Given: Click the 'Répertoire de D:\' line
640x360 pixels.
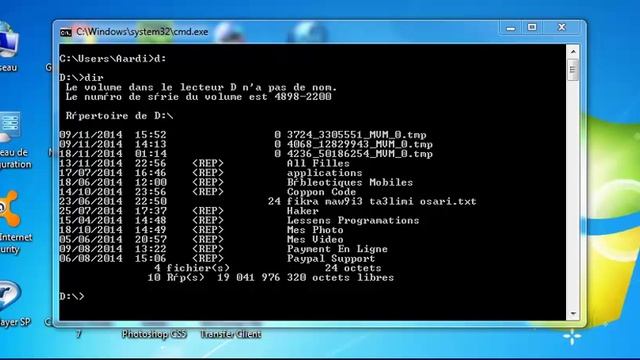Looking at the screenshot, I should tap(119, 116).
